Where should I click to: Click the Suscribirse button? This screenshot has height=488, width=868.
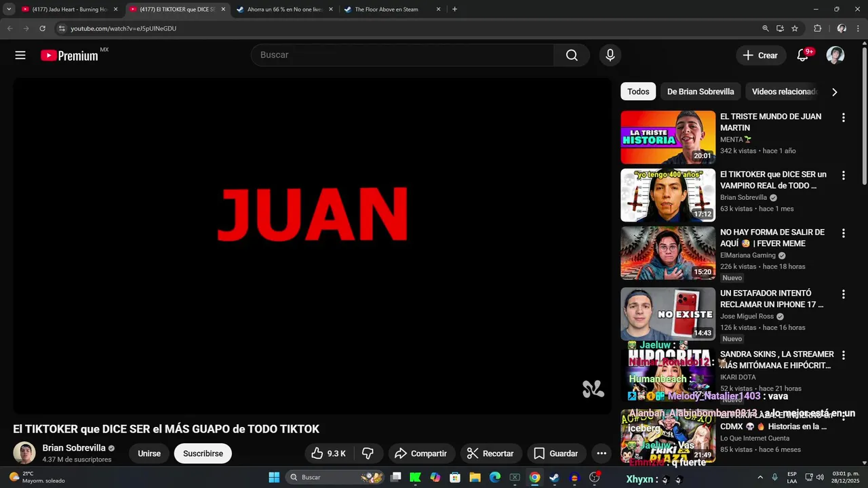click(203, 453)
